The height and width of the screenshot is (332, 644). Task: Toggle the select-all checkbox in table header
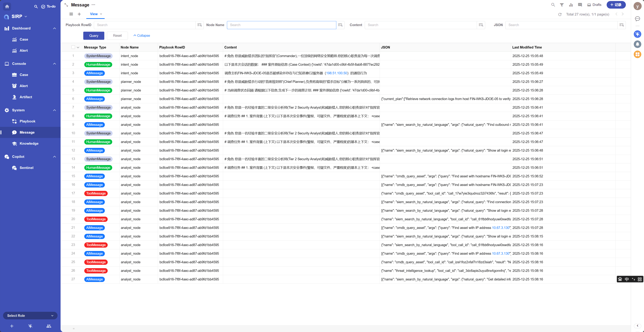point(73,47)
